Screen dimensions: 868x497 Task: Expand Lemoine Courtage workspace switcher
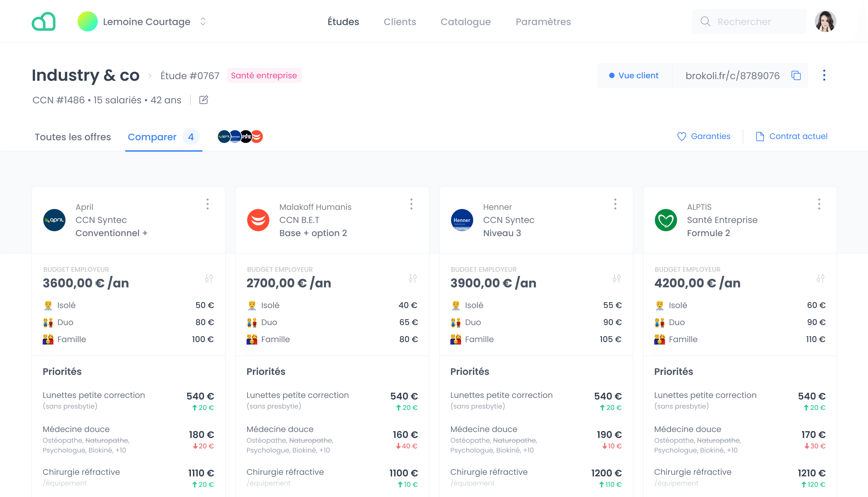[203, 22]
